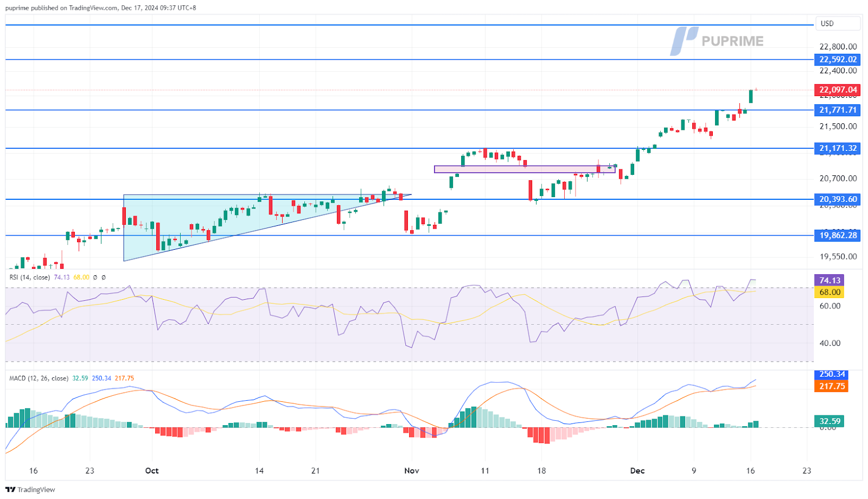868x499 pixels.
Task: Click the 40.00 value on RSI scale
Action: (x=830, y=343)
